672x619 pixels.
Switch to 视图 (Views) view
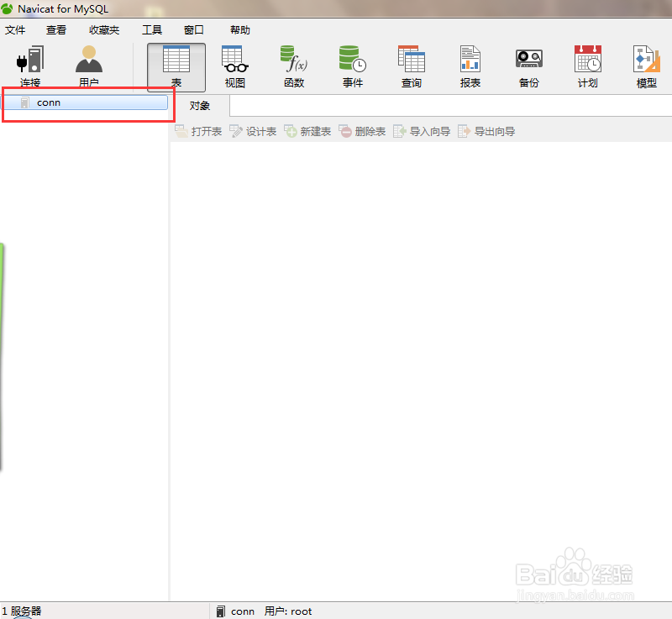pyautogui.click(x=234, y=66)
